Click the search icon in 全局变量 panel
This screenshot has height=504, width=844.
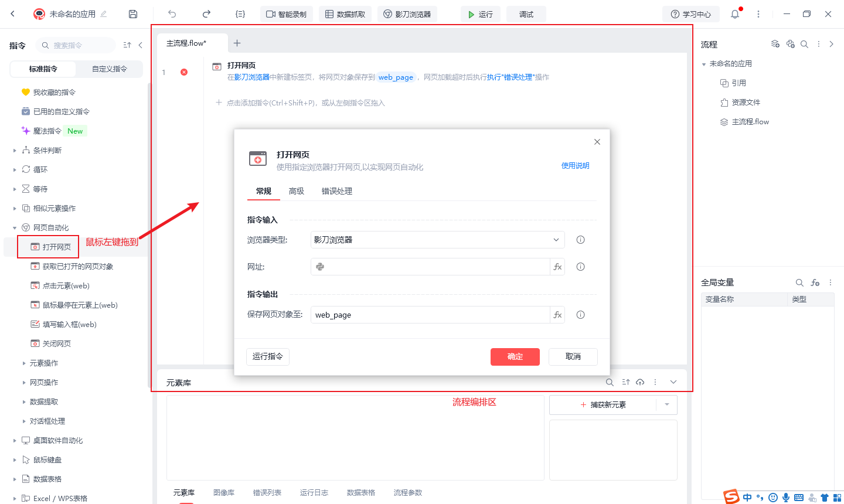point(799,282)
